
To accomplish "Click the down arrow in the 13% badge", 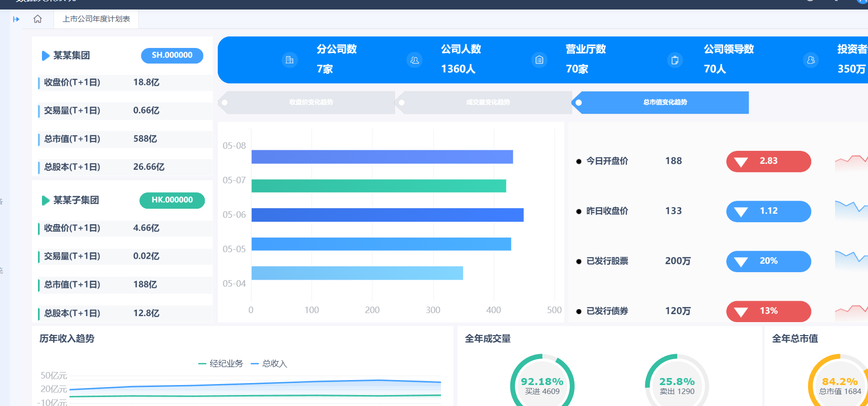I will [741, 312].
